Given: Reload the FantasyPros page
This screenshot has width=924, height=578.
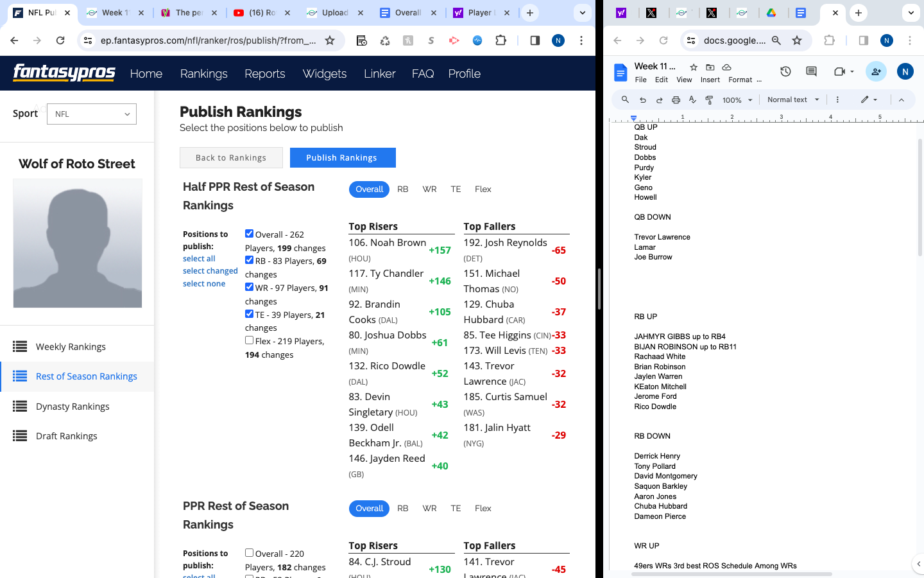Looking at the screenshot, I should pos(60,40).
